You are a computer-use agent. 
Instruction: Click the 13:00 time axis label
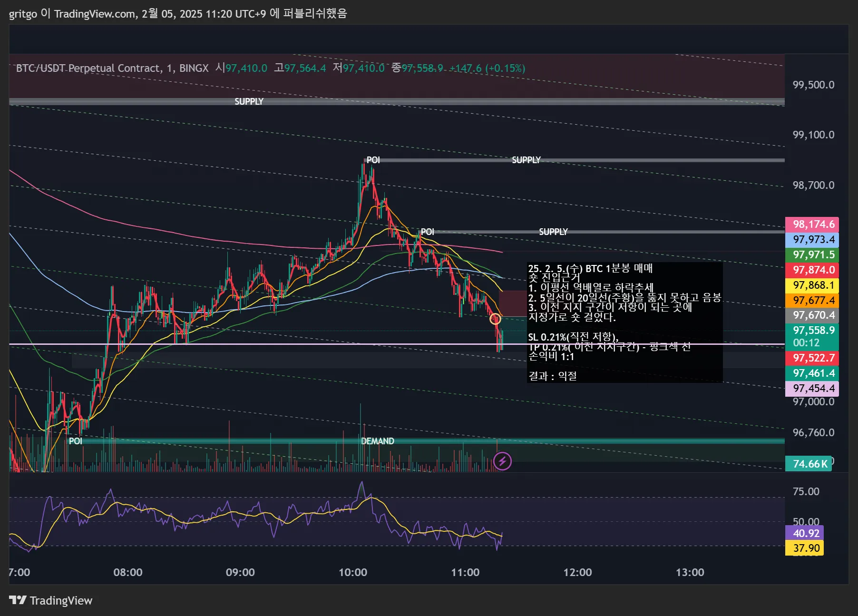click(x=690, y=572)
